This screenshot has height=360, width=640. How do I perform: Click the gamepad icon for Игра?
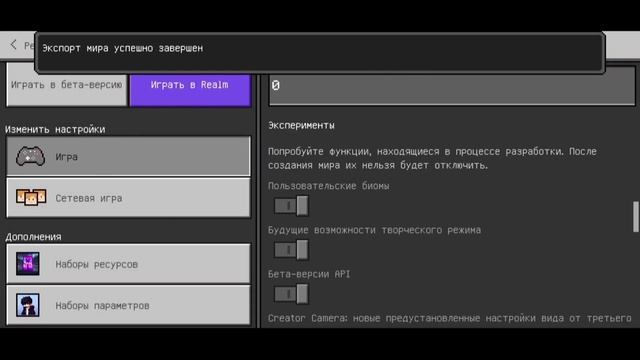(30, 156)
